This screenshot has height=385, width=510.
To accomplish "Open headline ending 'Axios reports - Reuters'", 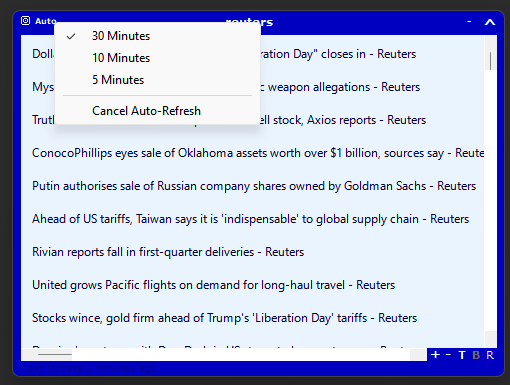I will 343,120.
